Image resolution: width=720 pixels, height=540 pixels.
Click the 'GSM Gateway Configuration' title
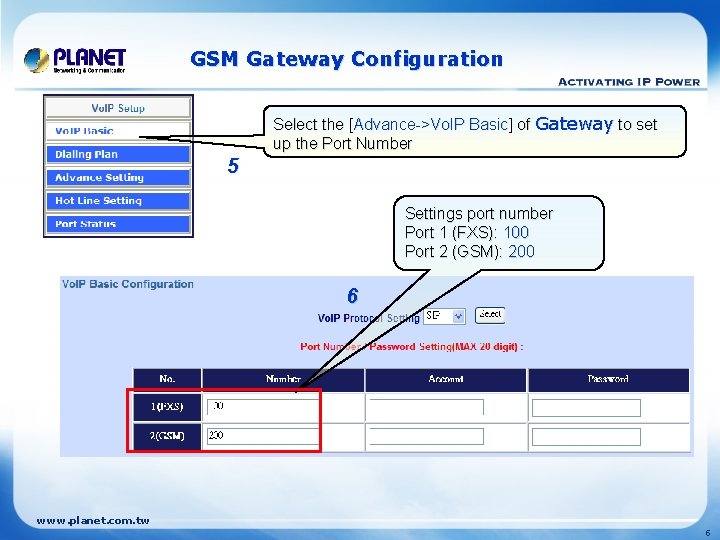coord(347,60)
